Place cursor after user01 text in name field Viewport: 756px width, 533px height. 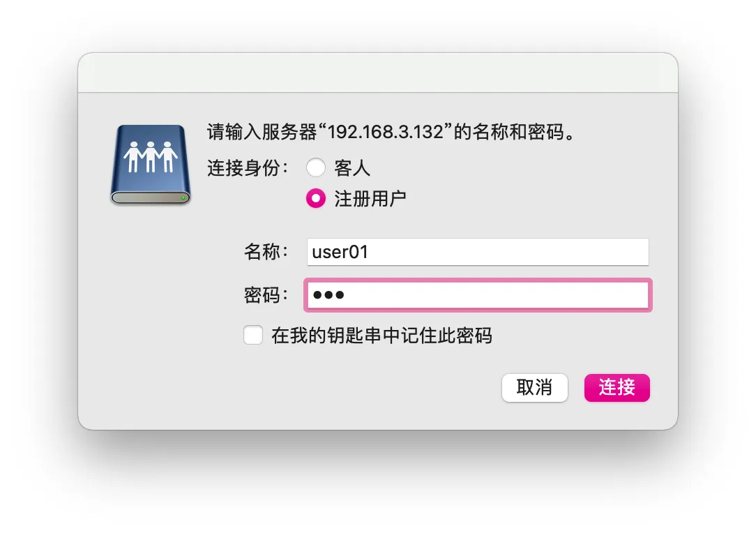tap(370, 252)
